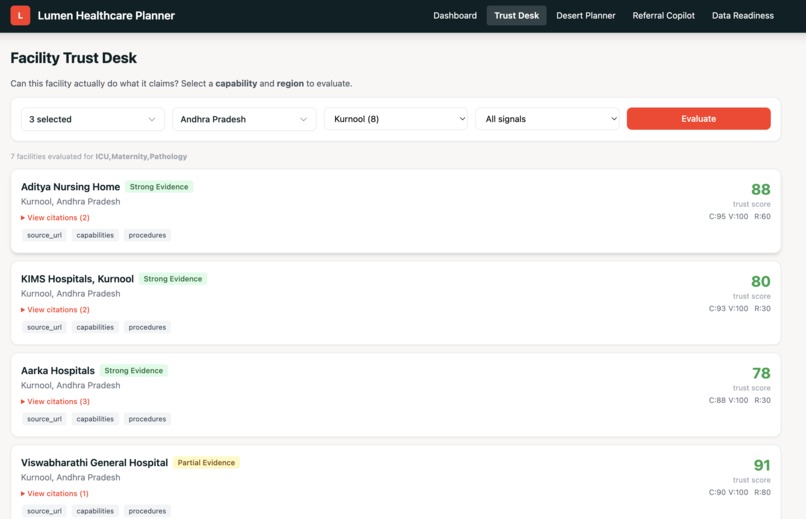This screenshot has width=806, height=519.
Task: Click the trust score 88
Action: point(761,190)
